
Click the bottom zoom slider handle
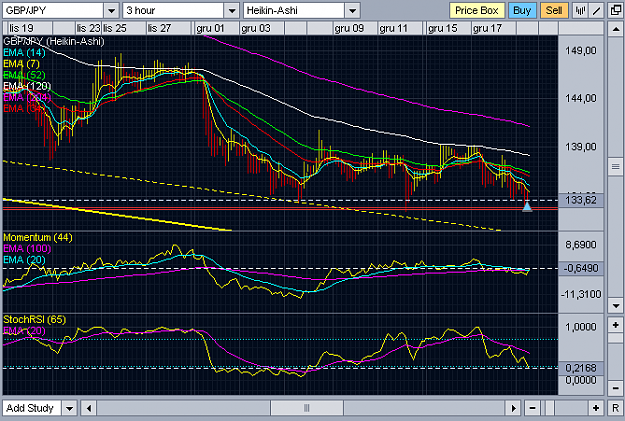pos(550,408)
